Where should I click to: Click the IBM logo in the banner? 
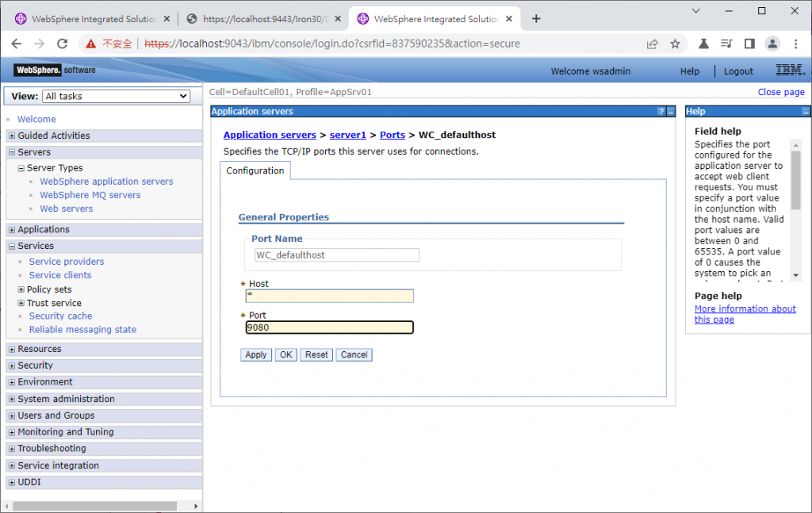[791, 70]
